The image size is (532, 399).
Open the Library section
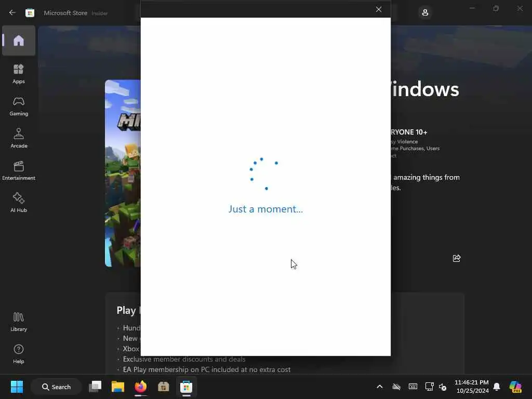19,322
